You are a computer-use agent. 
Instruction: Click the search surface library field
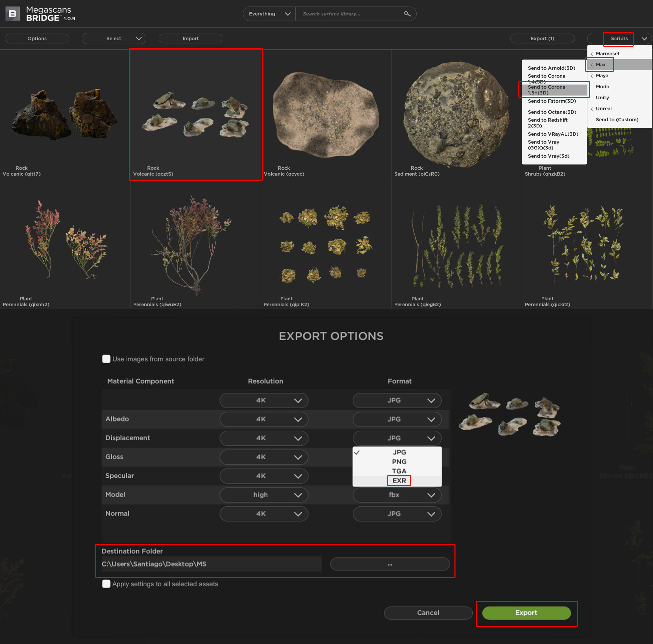350,14
